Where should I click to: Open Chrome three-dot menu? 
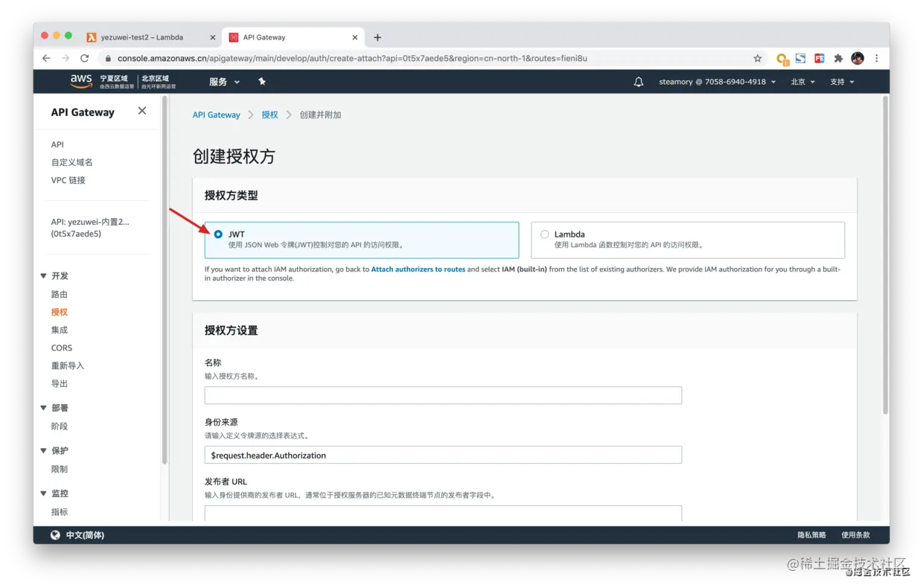877,58
